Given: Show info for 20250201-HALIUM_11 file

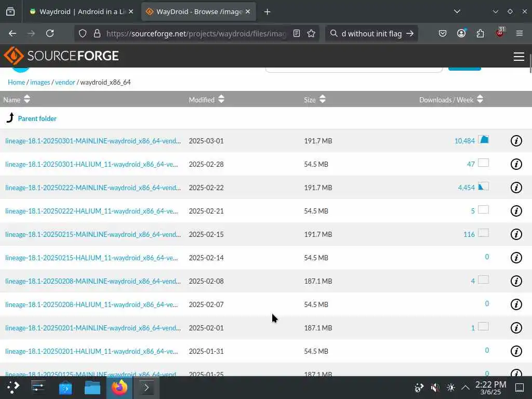Looking at the screenshot, I should tap(516, 351).
